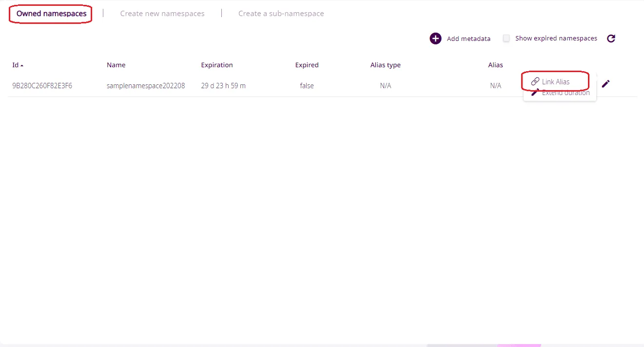Click the plus icon for Add metadata
This screenshot has width=644, height=347.
coord(435,39)
